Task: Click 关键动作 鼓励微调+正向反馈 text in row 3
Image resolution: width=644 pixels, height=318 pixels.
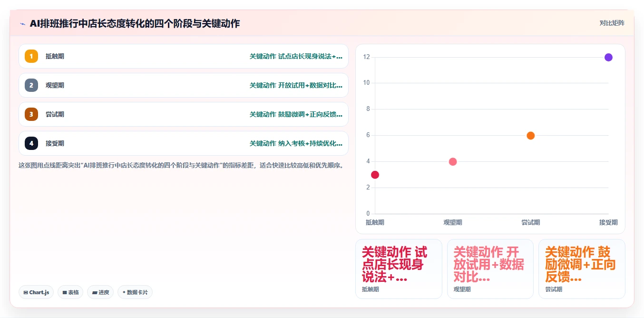Action: click(296, 114)
